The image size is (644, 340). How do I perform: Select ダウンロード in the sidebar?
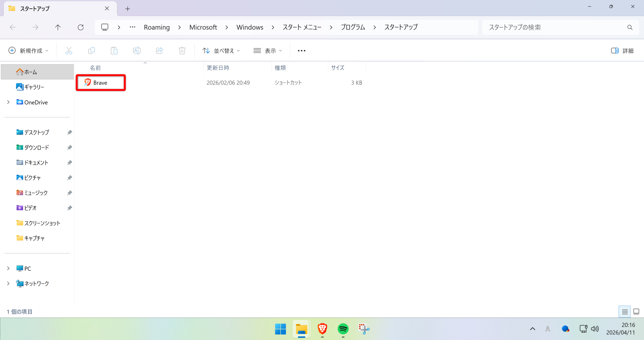(36, 147)
